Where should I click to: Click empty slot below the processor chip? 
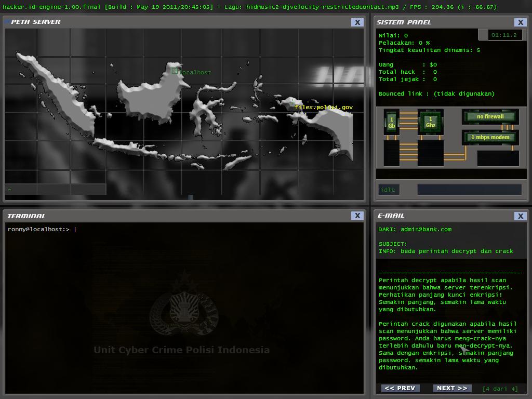point(430,153)
